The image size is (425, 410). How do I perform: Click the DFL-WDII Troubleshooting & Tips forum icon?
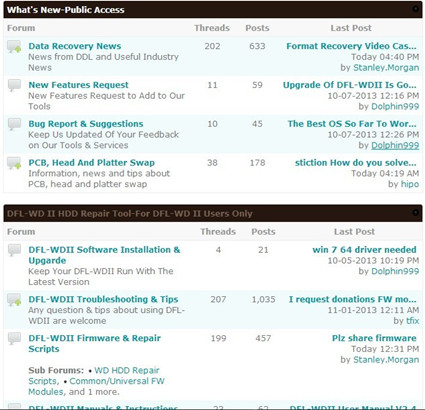coord(14,300)
